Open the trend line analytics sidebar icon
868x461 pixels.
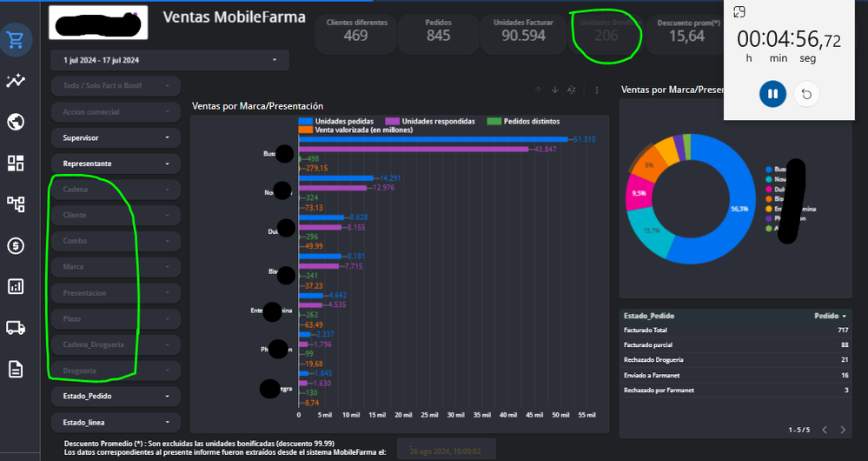(x=16, y=81)
